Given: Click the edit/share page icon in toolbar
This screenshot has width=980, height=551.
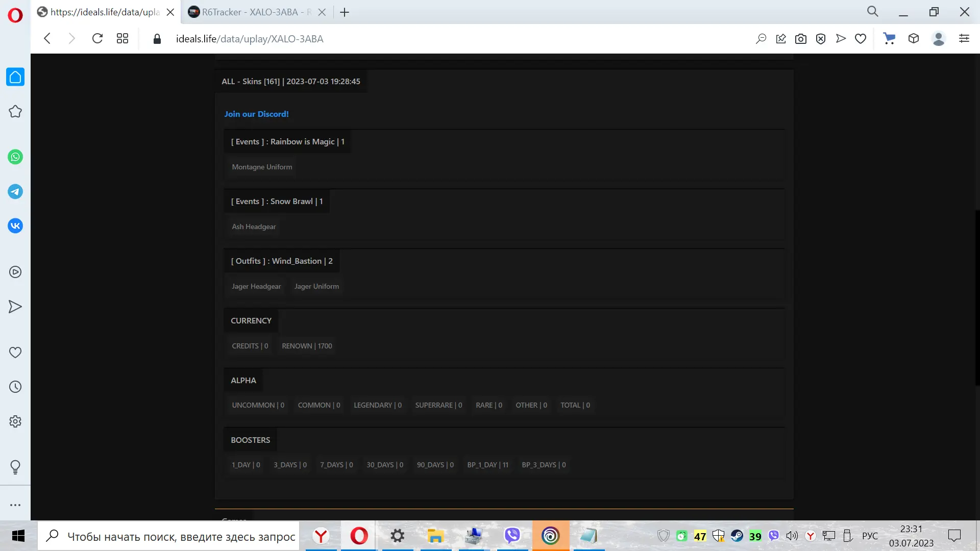Looking at the screenshot, I should point(781,39).
